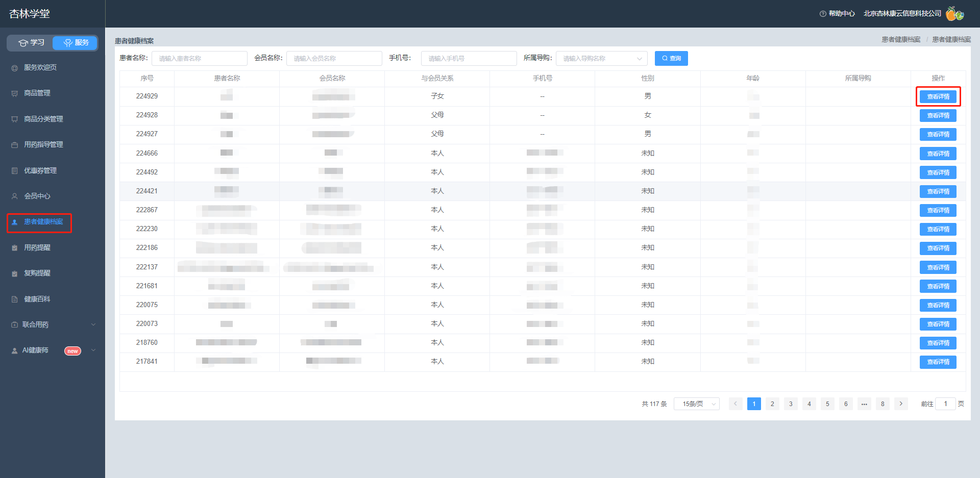Open the 15条/页 page size dropdown

click(697, 404)
